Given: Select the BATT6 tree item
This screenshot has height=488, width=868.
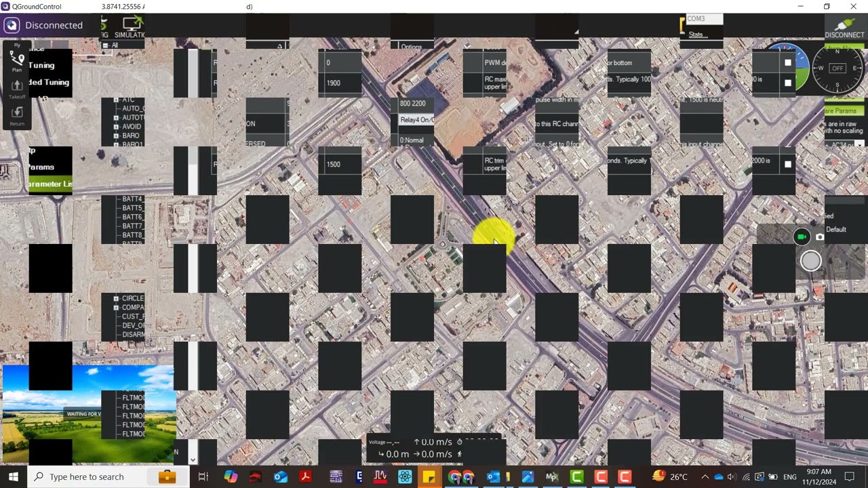Looking at the screenshot, I should [132, 217].
